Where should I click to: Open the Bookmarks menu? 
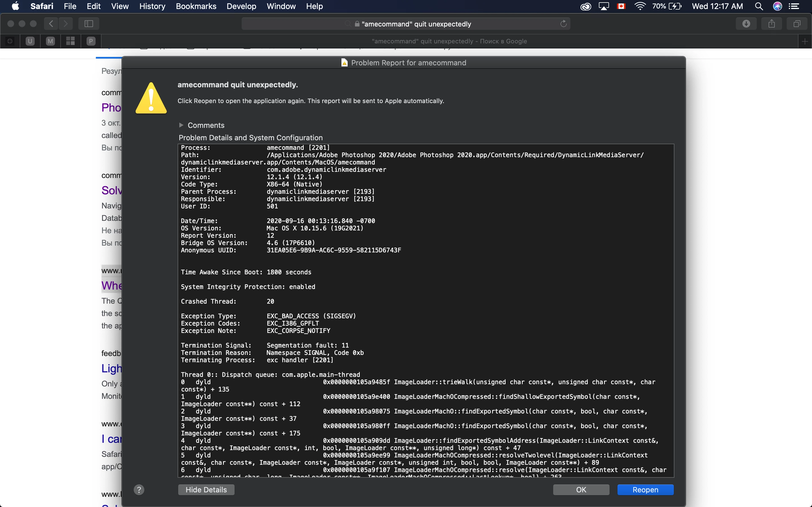(x=196, y=6)
